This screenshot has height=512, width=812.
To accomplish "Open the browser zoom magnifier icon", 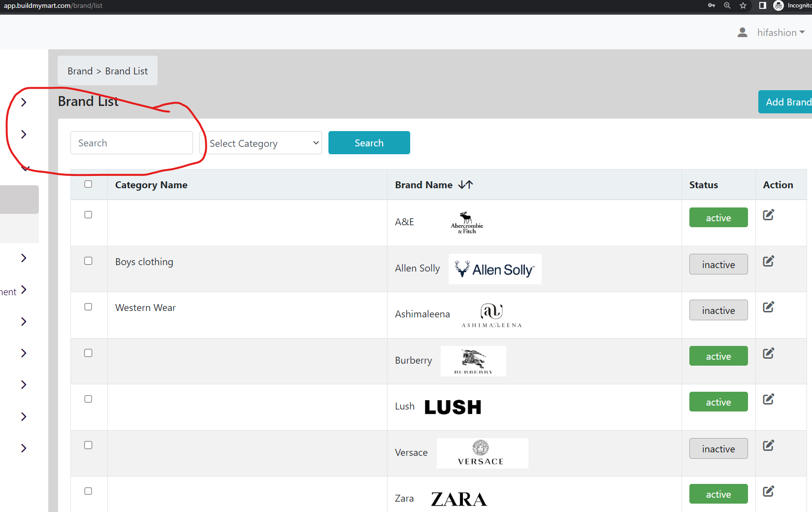I will tap(727, 5).
